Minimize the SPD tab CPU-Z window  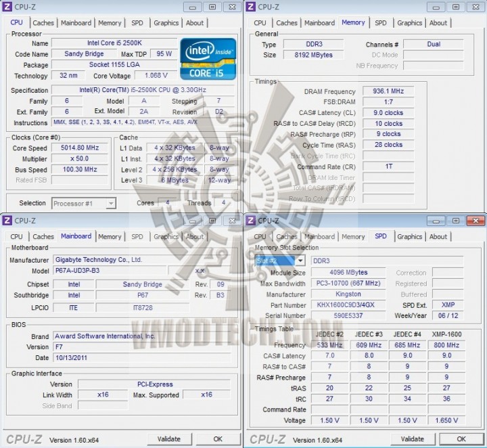(x=436, y=221)
